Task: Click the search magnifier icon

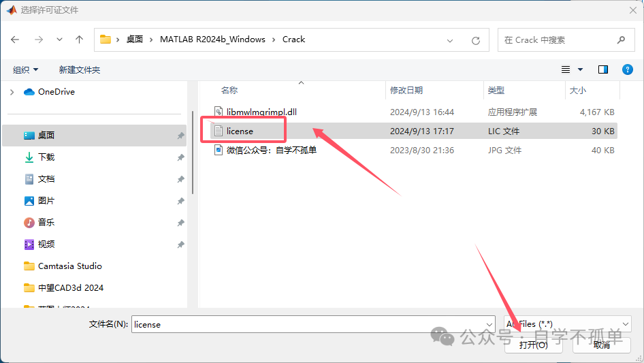Action: (x=621, y=40)
